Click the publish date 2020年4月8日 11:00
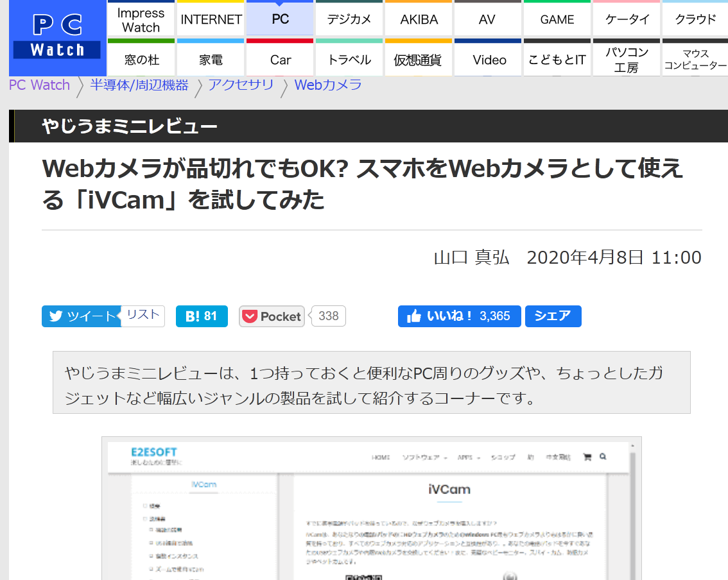Screen dimensions: 728x580 coord(614,257)
